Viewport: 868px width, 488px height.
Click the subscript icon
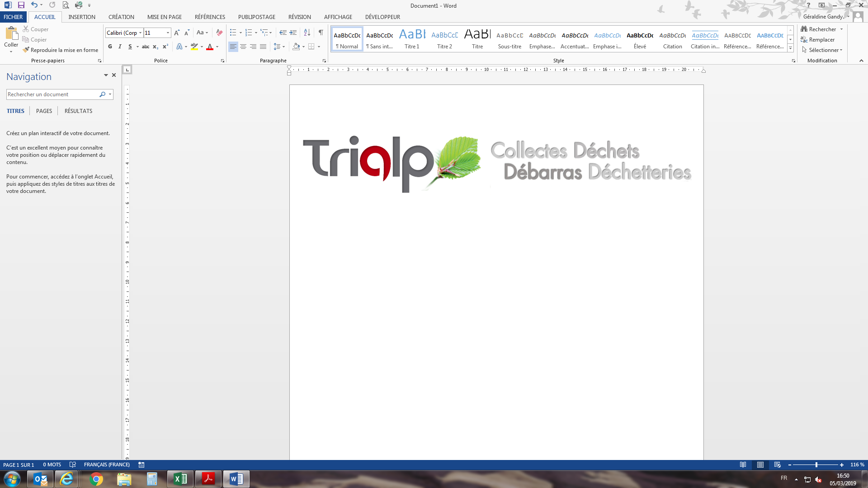point(156,47)
